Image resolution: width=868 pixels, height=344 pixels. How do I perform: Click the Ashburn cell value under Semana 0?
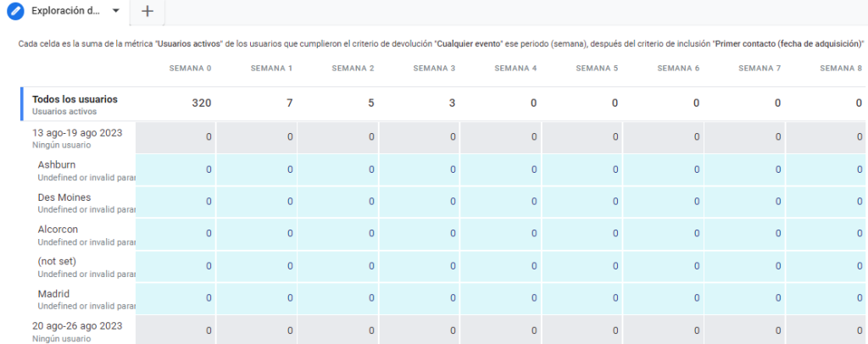[x=209, y=169]
